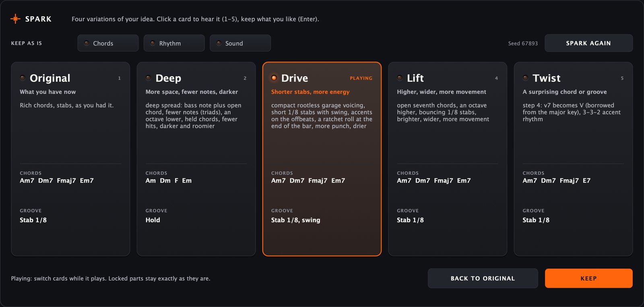The width and height of the screenshot is (644, 307).
Task: Select the Drive variation card title
Action: pos(295,78)
